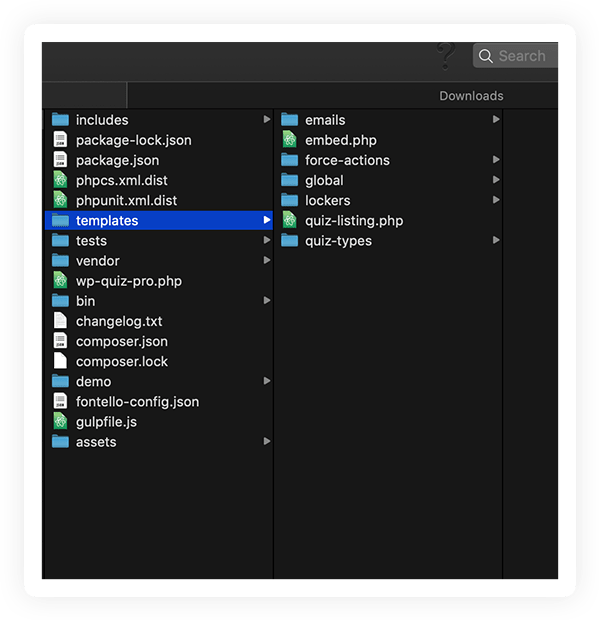Viewport: 599px width, 620px height.
Task: Expand the force-actions folder arrow
Action: point(496,160)
